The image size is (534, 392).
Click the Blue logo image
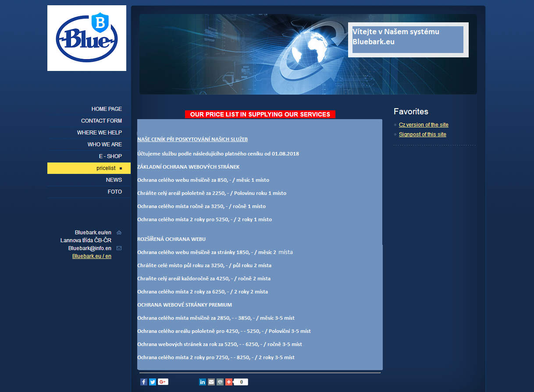click(87, 38)
